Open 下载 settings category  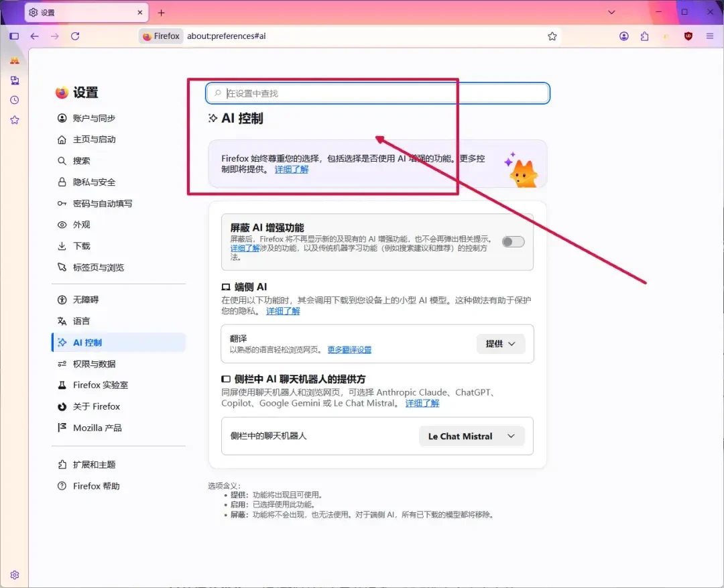(119, 246)
